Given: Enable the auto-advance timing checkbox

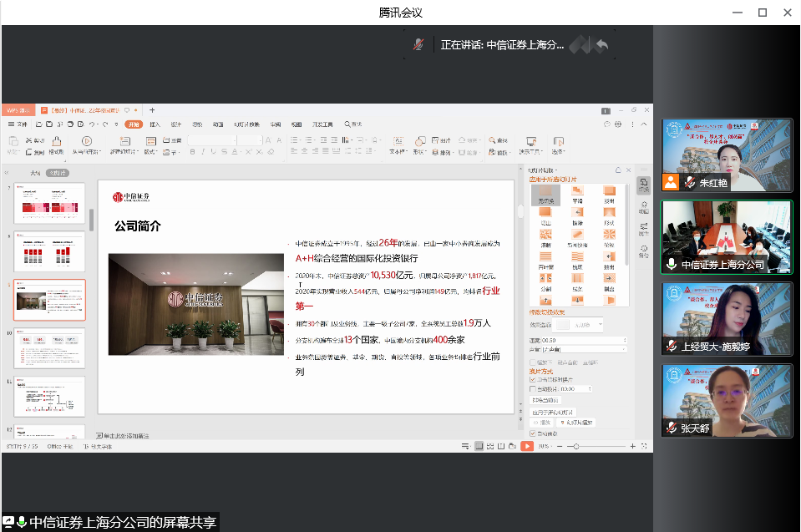Looking at the screenshot, I should point(534,388).
